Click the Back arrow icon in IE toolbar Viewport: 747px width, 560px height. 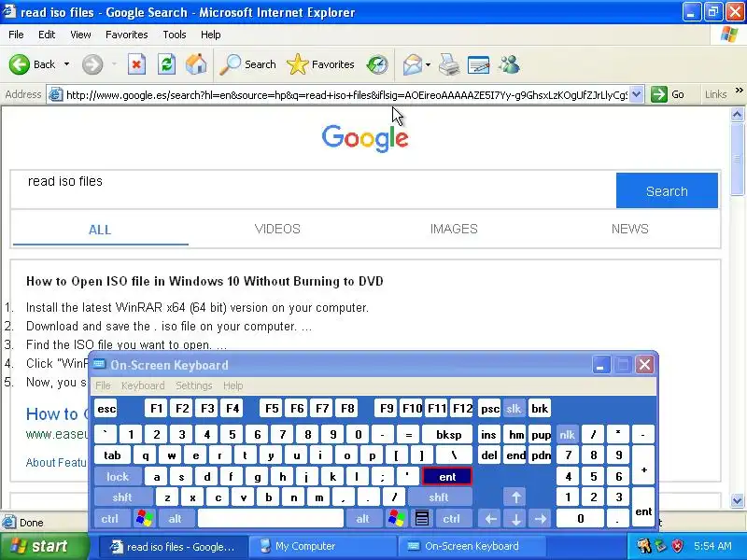[19, 64]
